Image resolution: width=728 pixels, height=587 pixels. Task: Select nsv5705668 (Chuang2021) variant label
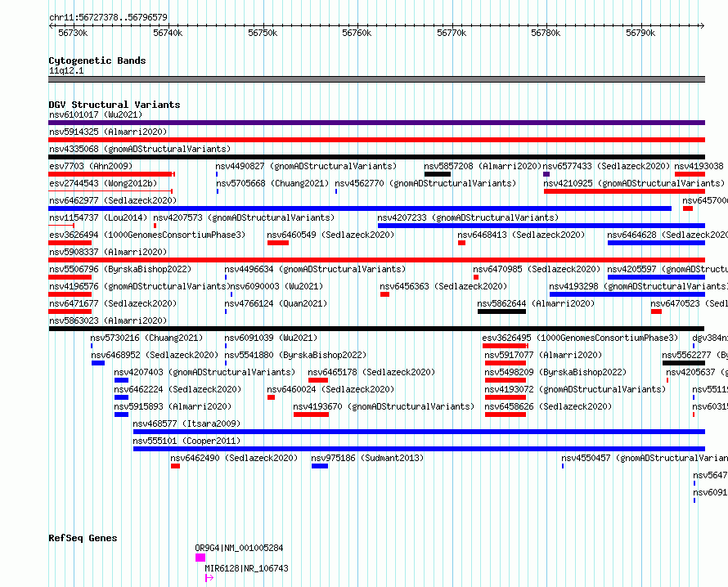(x=272, y=183)
